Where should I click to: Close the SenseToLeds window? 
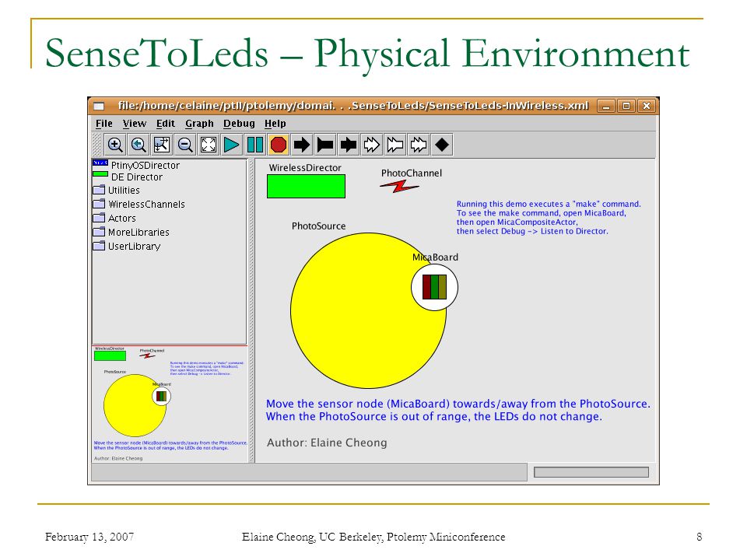click(647, 107)
